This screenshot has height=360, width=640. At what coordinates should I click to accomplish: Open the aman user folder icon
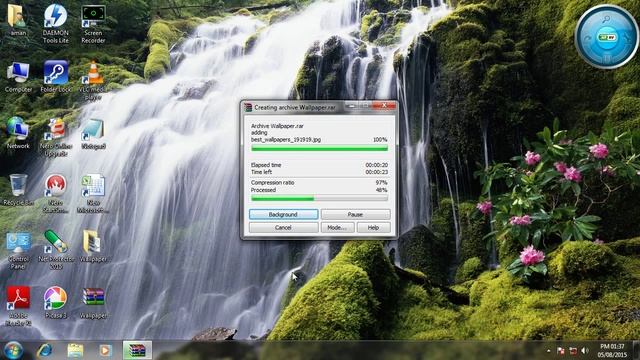point(18,20)
